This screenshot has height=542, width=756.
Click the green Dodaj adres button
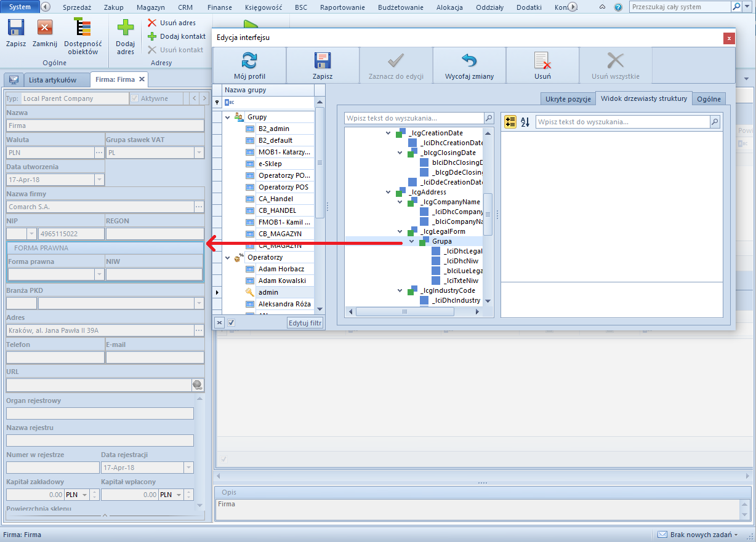126,37
